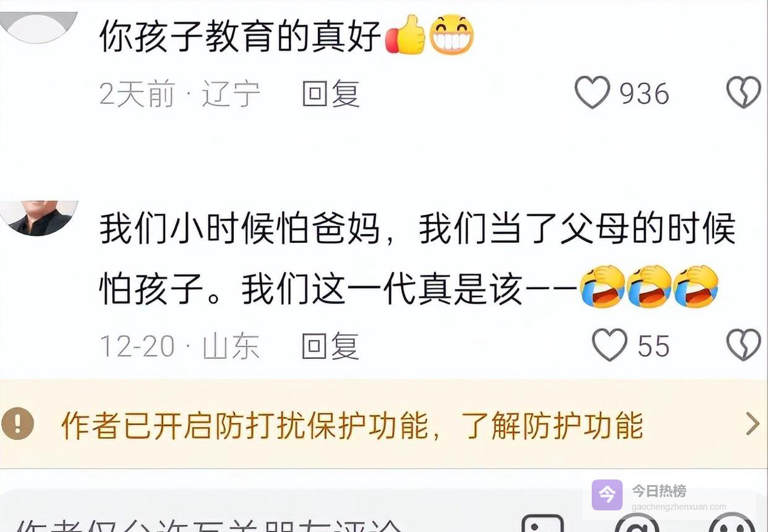The width and height of the screenshot is (768, 532).
Task: Tap 回复 under the 12-20 山东 comment
Action: click(x=330, y=345)
